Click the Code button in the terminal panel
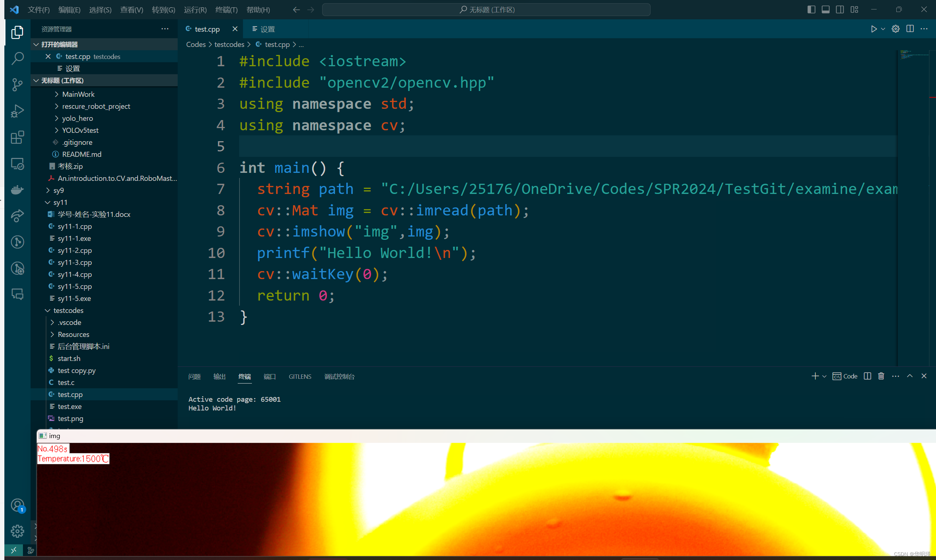Screen dimensions: 936x560 pos(845,376)
